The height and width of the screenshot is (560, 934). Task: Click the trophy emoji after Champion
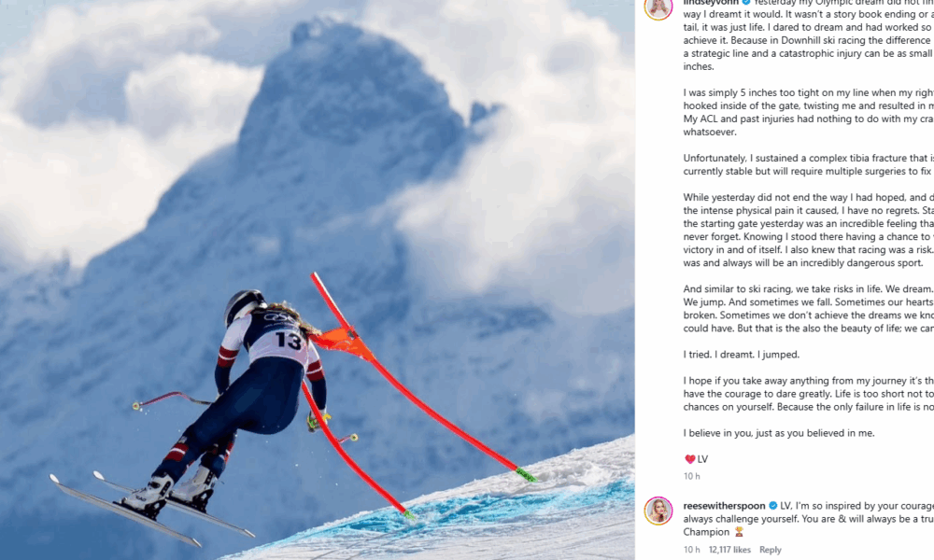pos(739,532)
